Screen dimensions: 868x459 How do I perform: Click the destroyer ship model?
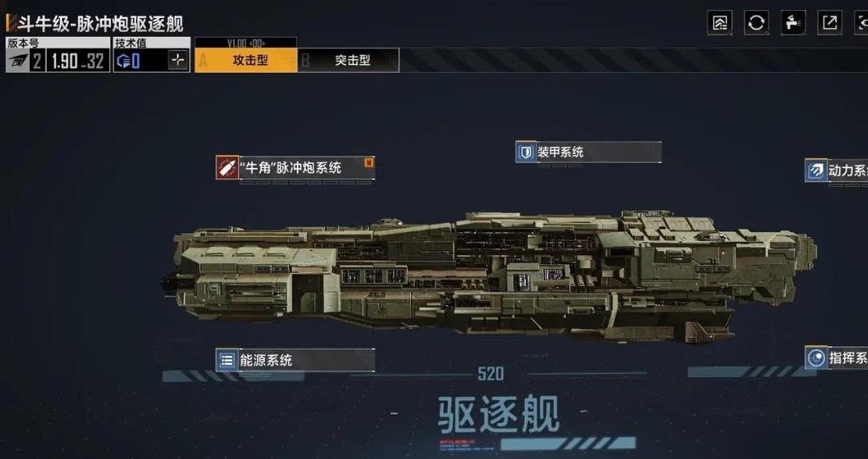[x=489, y=274]
